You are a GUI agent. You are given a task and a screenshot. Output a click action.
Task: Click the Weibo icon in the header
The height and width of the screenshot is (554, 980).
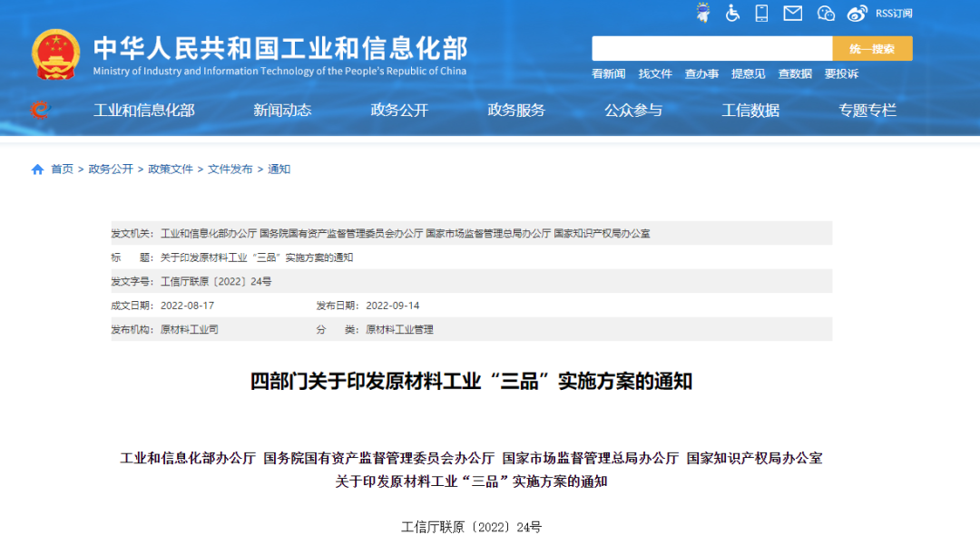(857, 13)
